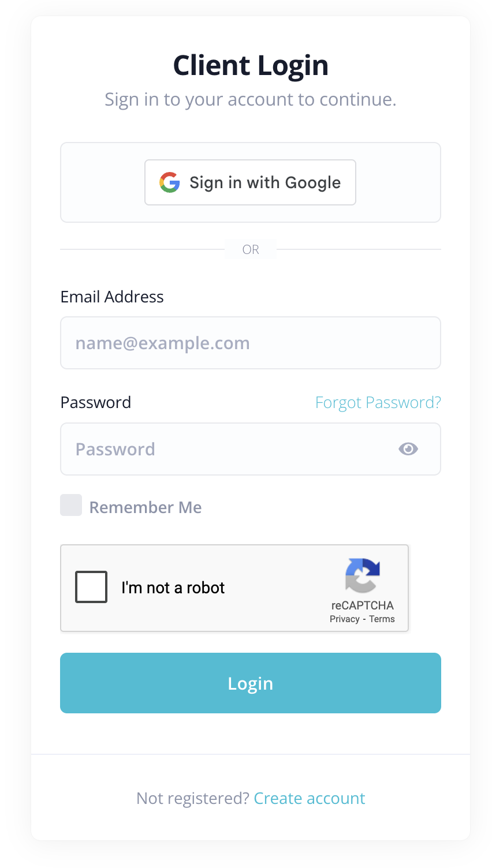Show password using the eye icon

(x=408, y=449)
